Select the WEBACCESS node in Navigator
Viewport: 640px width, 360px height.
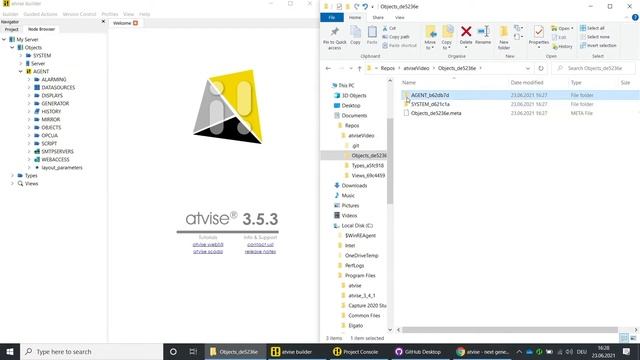[x=55, y=160]
